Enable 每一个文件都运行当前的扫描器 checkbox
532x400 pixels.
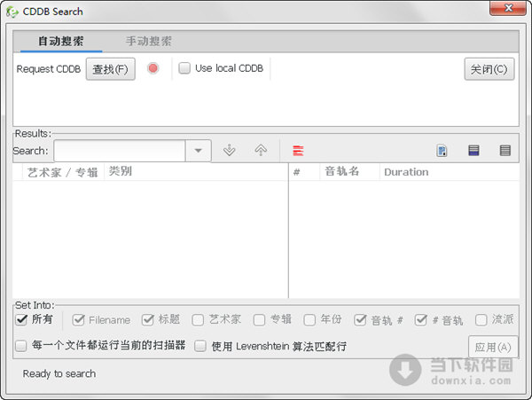(21, 346)
